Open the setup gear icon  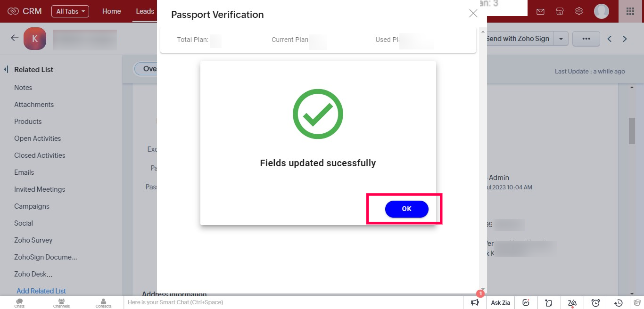coord(579,11)
